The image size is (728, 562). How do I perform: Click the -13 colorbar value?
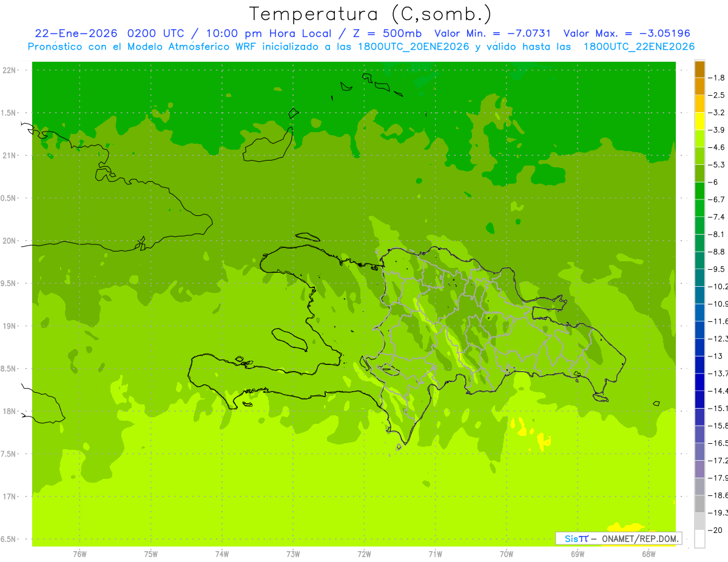point(716,356)
